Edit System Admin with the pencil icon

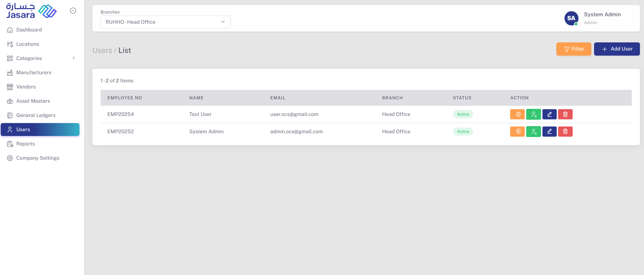[x=549, y=132]
